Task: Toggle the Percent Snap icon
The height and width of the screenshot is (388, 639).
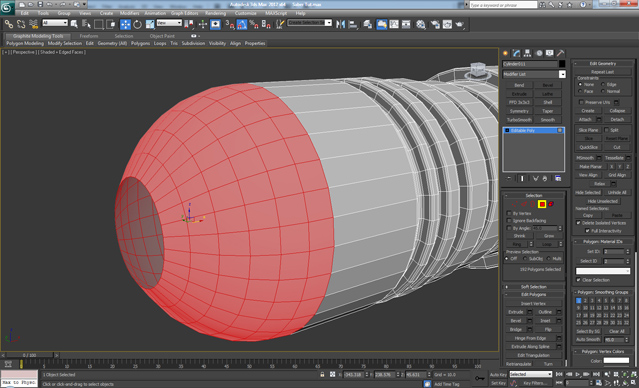Action: (x=254, y=24)
